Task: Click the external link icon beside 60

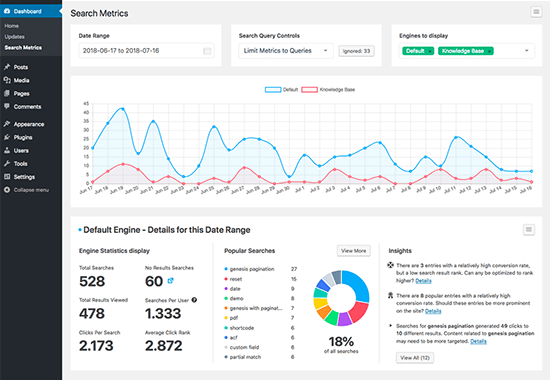Action: pyautogui.click(x=170, y=281)
